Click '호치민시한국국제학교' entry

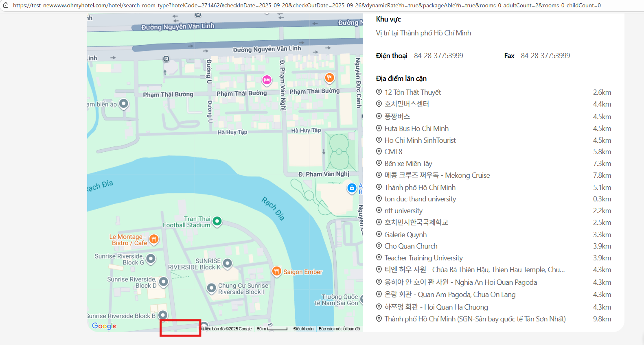416,222
